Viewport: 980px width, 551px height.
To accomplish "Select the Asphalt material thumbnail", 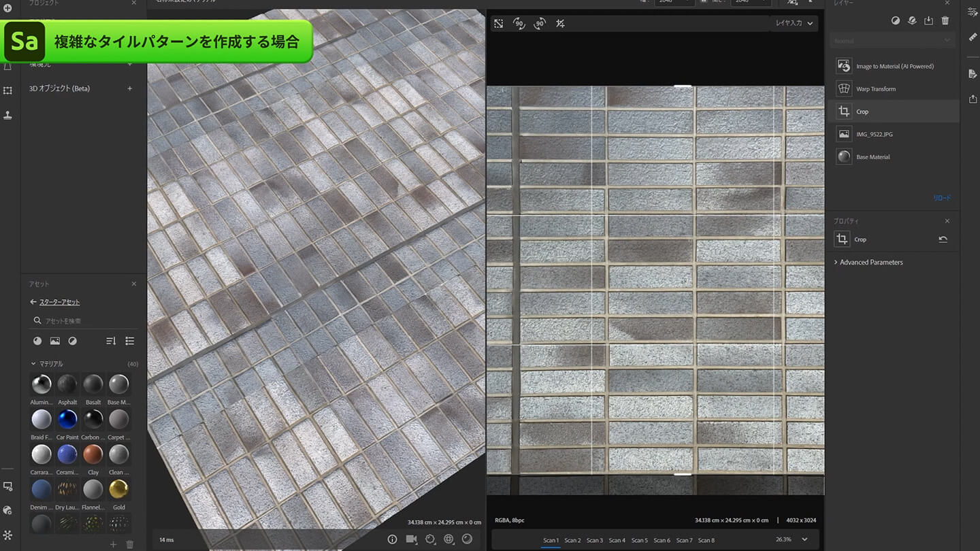I will tap(67, 384).
